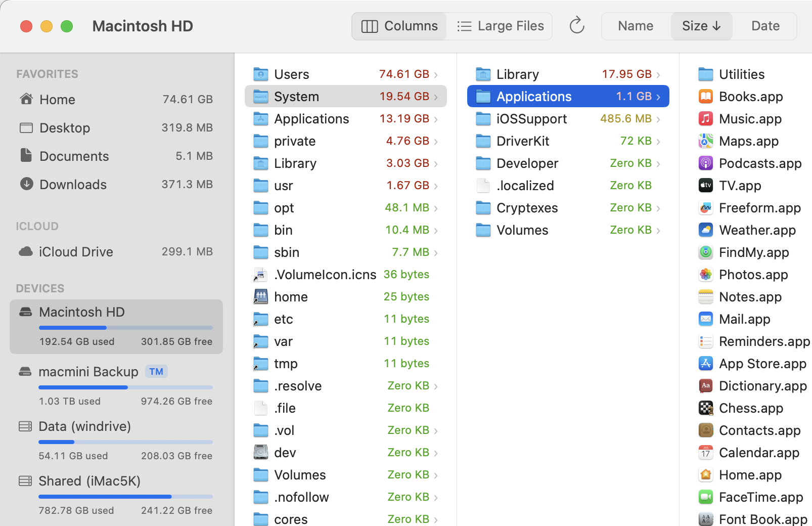Expand the Users folder chevron
This screenshot has height=526, width=812.
pyautogui.click(x=436, y=75)
